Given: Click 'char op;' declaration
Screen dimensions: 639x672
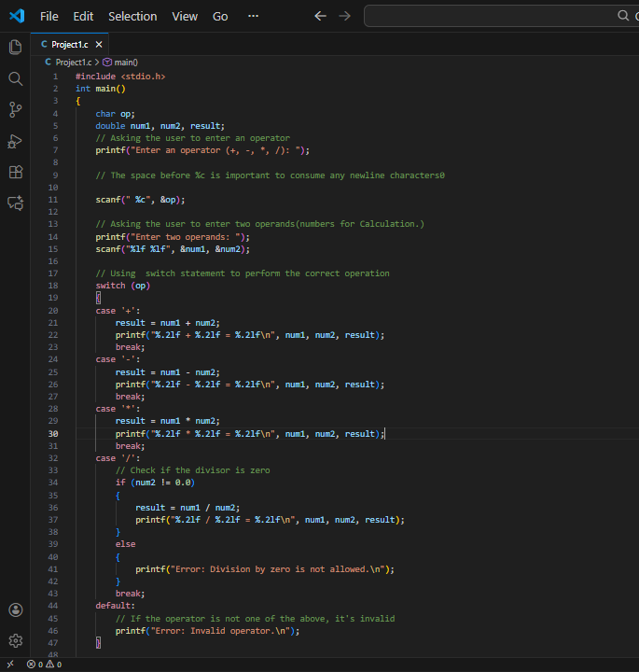Looking at the screenshot, I should [x=116, y=114].
